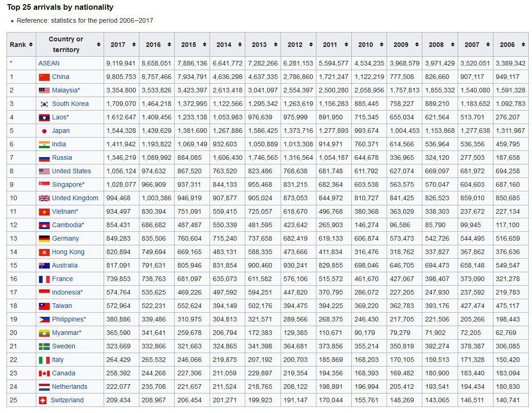This screenshot has width=532, height=413.
Task: Click the United Kingdom flag icon
Action: click(44, 198)
